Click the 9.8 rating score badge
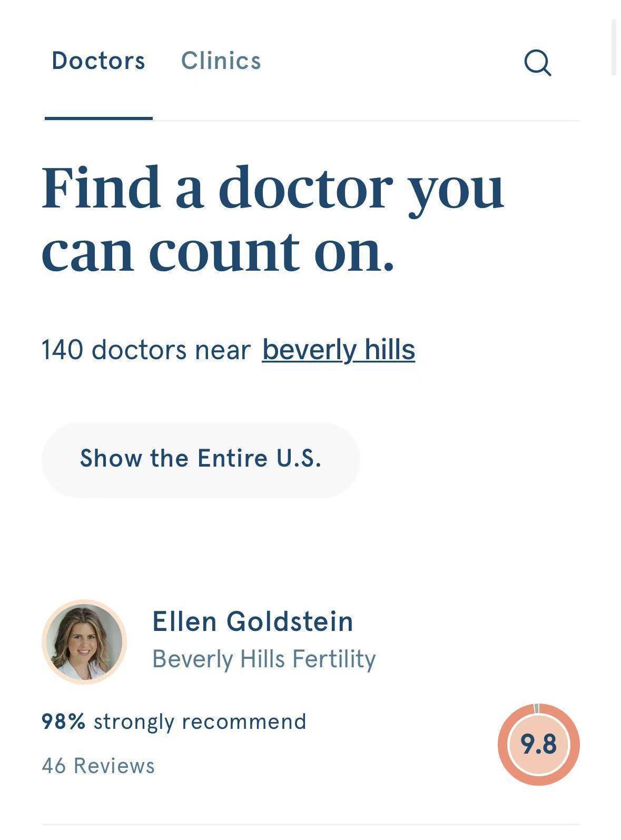The width and height of the screenshot is (621, 840). coord(538,744)
